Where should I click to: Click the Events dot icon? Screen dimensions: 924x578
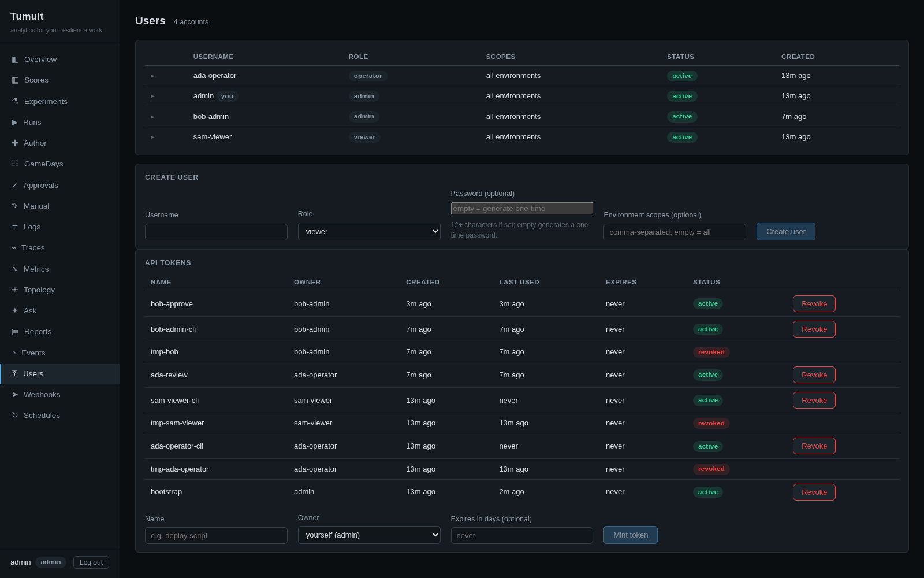click(x=14, y=353)
